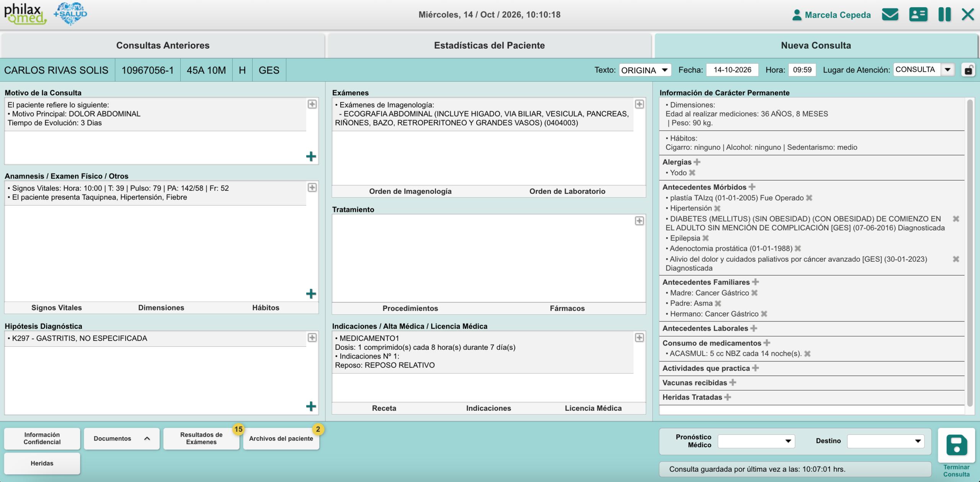Expand the Motivo de la Consulta box icon

[312, 104]
